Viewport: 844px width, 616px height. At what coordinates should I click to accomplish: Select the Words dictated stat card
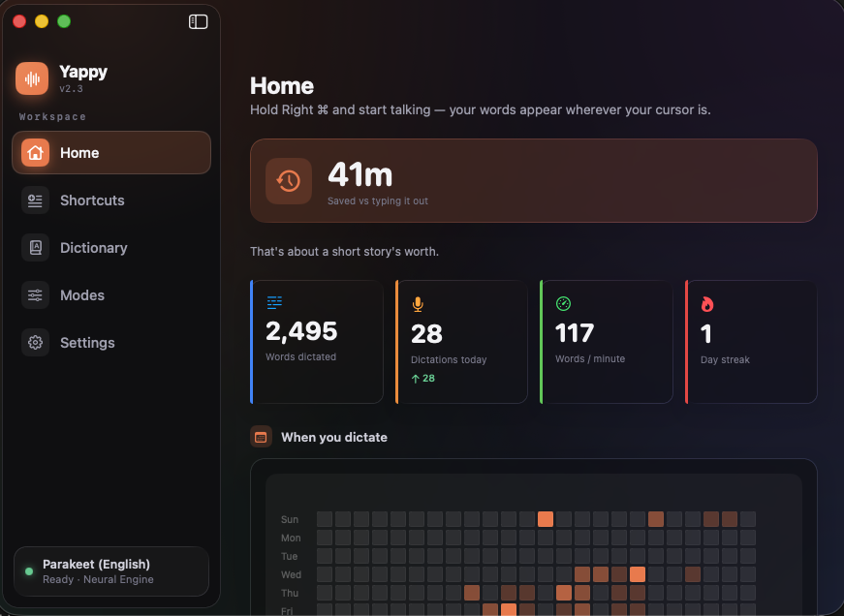click(x=317, y=342)
